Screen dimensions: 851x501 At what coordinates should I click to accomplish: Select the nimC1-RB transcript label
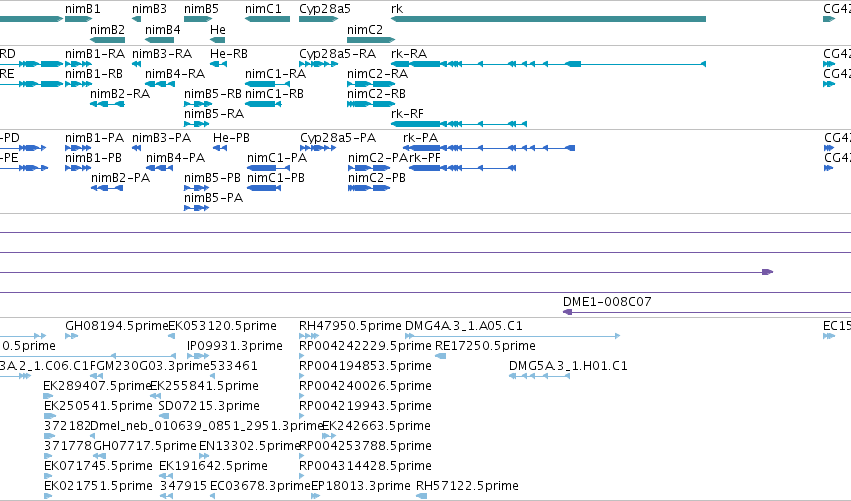(274, 94)
